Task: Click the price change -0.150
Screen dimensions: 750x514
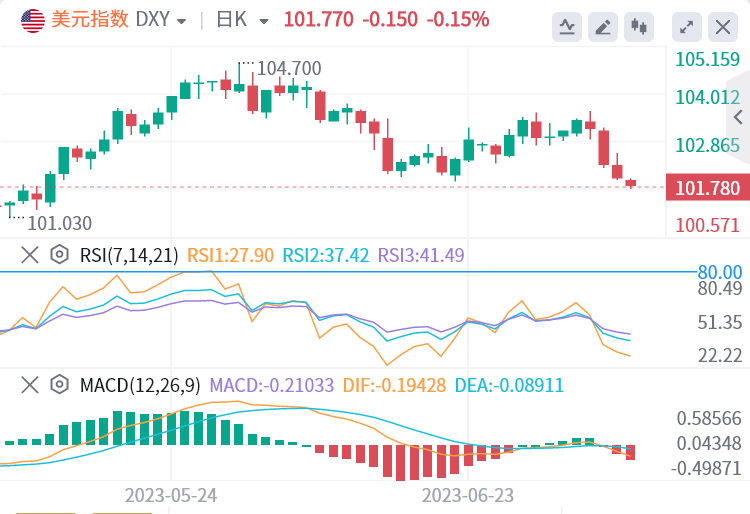Action: tap(390, 20)
